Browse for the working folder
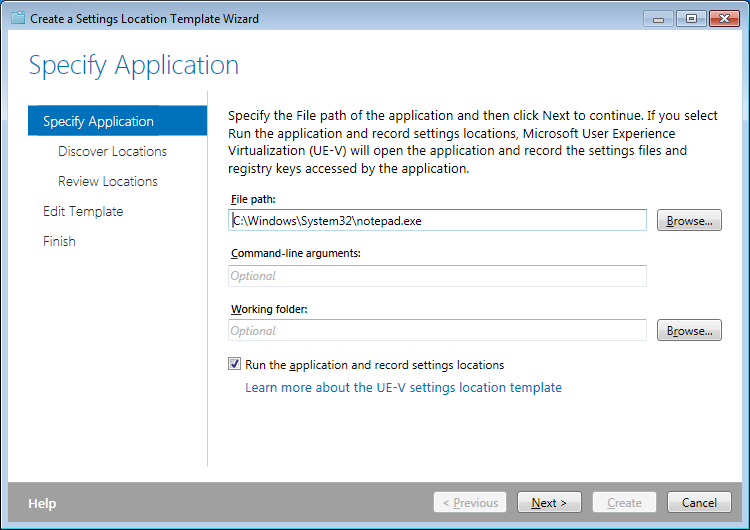Image resolution: width=750 pixels, height=530 pixels. pos(689,331)
